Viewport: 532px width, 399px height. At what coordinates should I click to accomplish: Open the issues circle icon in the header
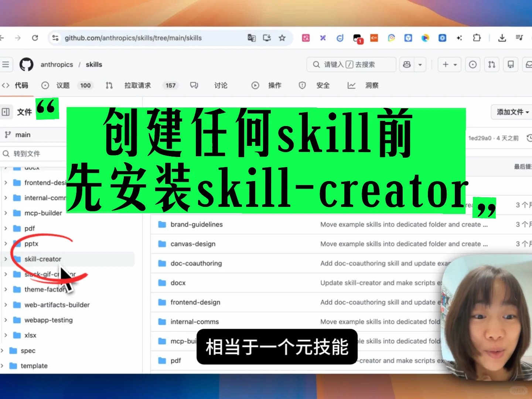point(473,64)
